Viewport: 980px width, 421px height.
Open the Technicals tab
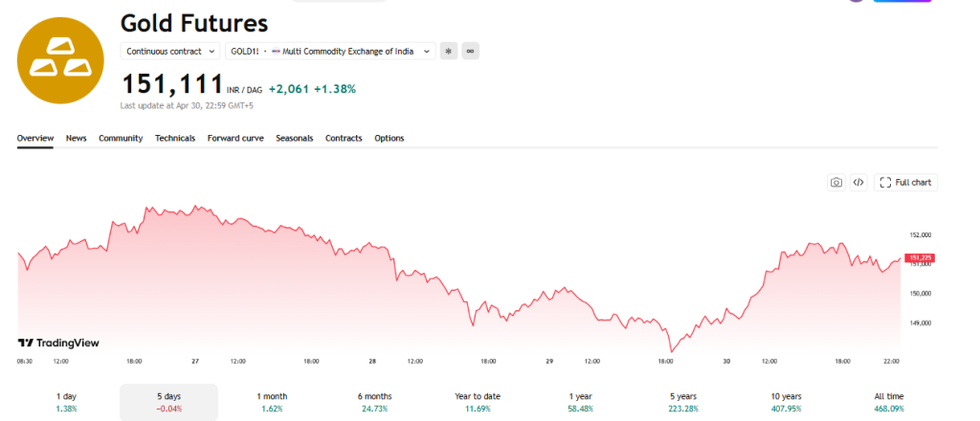tap(175, 138)
